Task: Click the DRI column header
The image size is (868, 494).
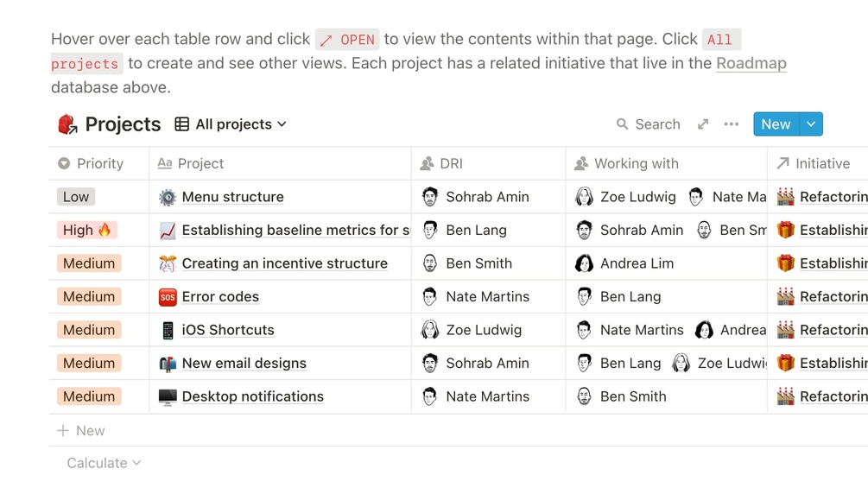Action: (451, 163)
